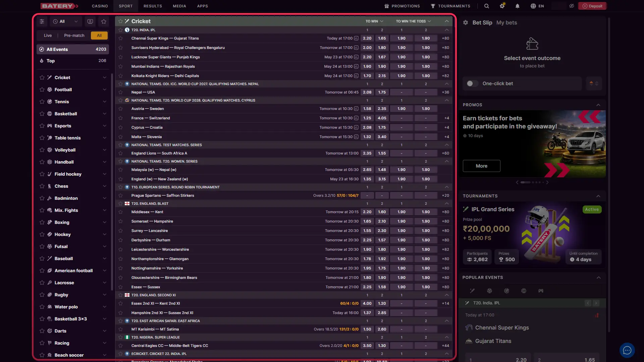Open the IPL Grand Series tournament card
The height and width of the screenshot is (362, 644).
pos(532,235)
